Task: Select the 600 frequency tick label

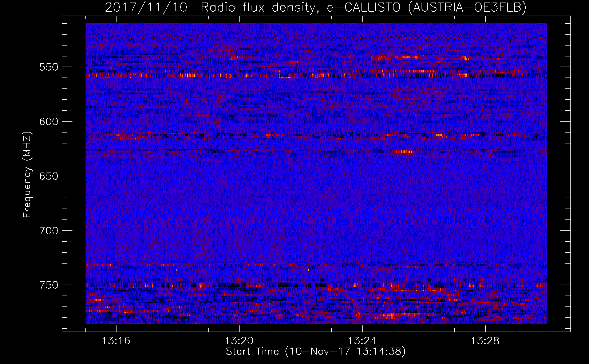Action: [x=49, y=122]
